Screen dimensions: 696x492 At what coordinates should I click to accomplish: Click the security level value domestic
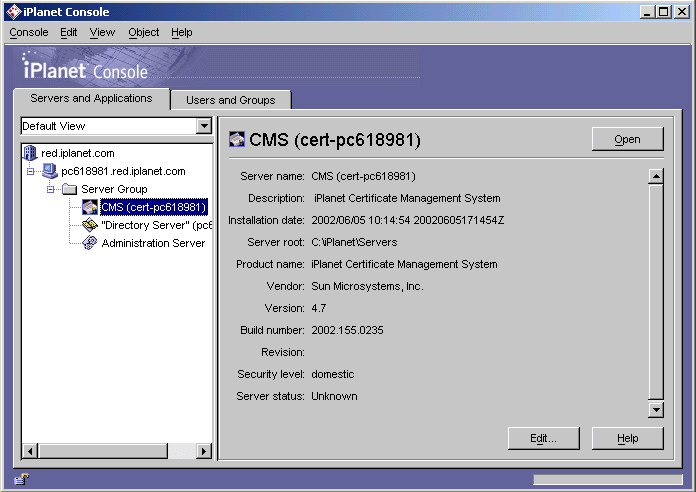[x=332, y=374]
